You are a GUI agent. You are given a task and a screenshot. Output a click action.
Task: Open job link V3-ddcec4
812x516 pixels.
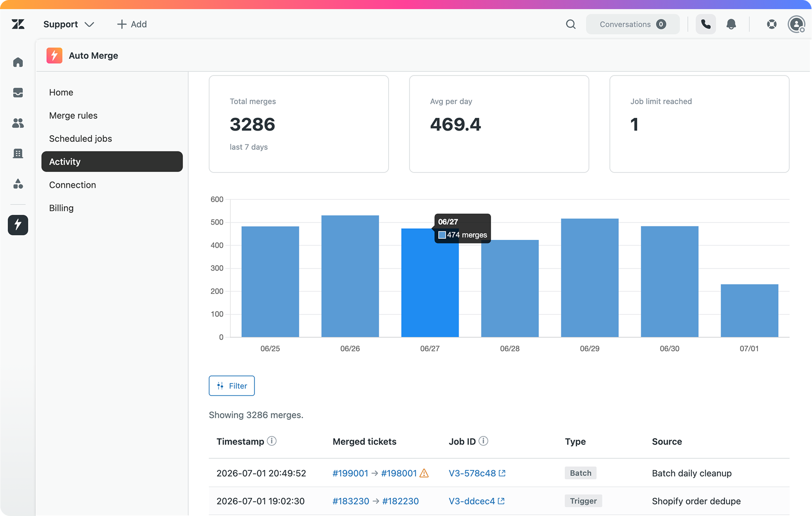coord(472,501)
